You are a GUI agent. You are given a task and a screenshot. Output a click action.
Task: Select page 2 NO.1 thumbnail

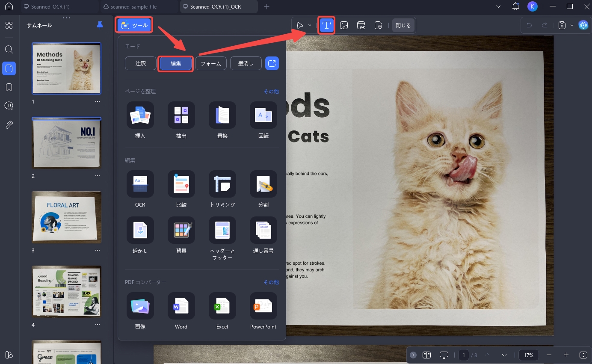67,143
